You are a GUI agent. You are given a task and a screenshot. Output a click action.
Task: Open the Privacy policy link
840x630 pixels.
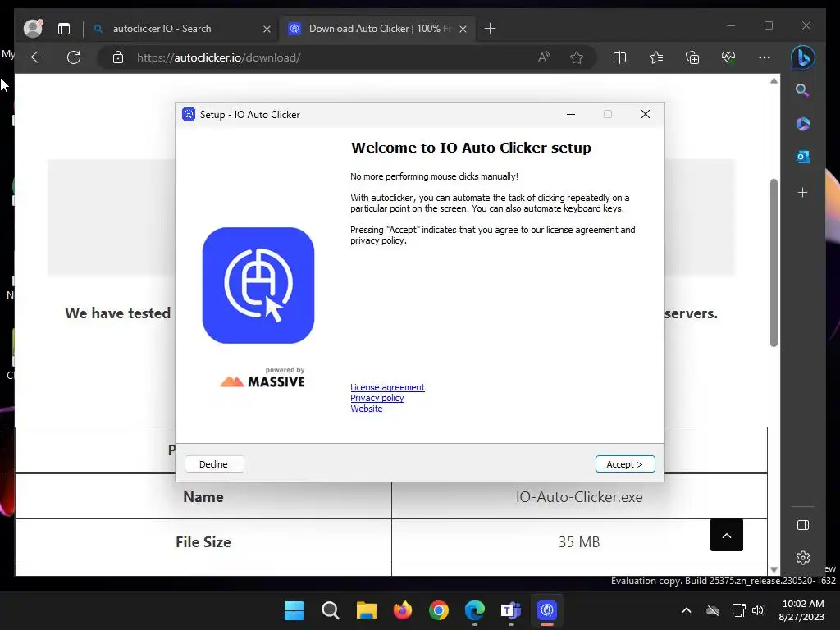coord(377,398)
